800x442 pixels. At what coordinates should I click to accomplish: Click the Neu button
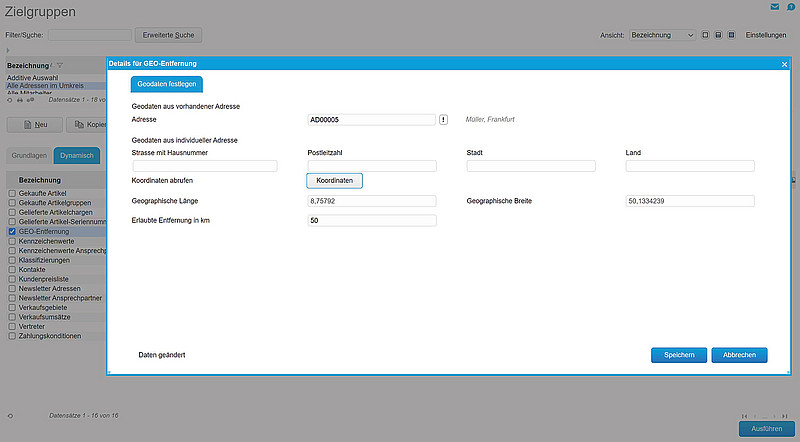[x=35, y=125]
